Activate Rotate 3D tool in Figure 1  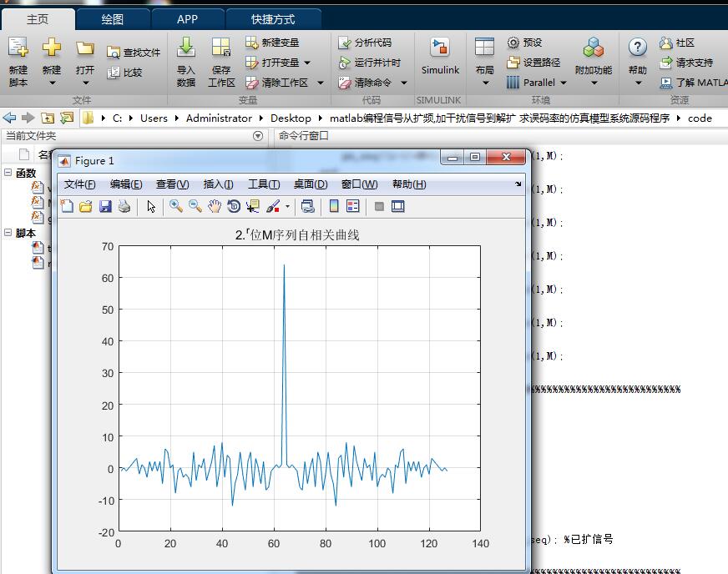pyautogui.click(x=234, y=206)
